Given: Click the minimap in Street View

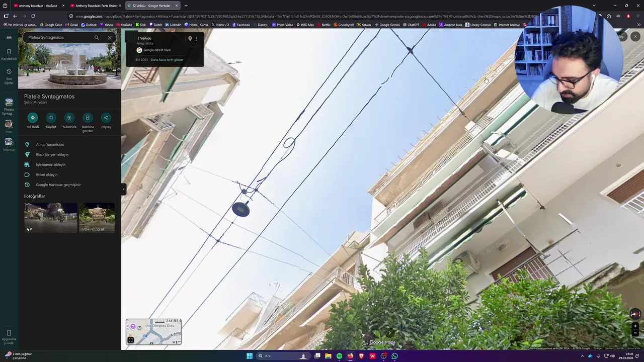Looking at the screenshot, I should point(153,332).
